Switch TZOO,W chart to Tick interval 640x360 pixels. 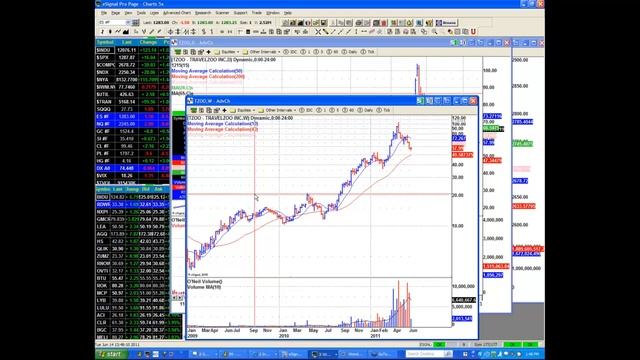pyautogui.click(x=383, y=110)
